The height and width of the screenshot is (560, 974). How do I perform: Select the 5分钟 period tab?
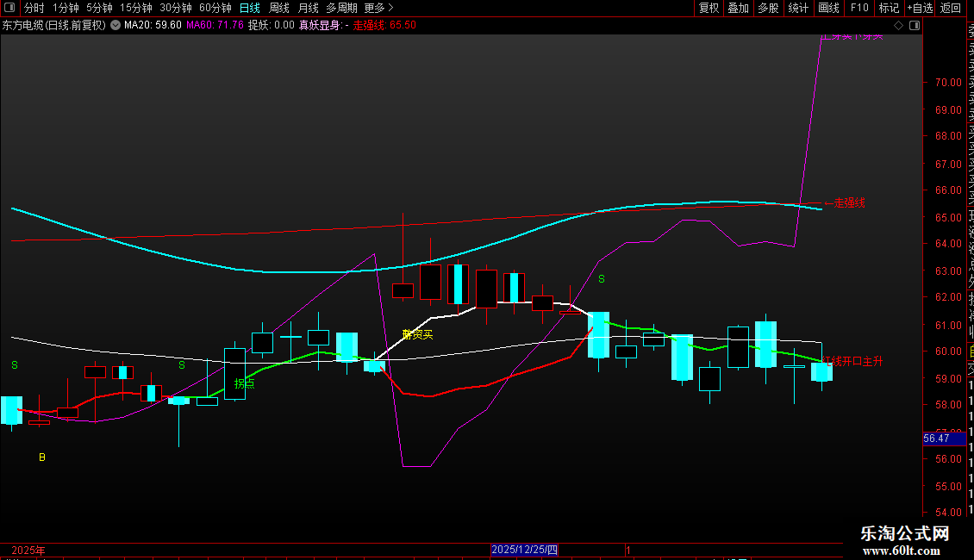(x=99, y=8)
